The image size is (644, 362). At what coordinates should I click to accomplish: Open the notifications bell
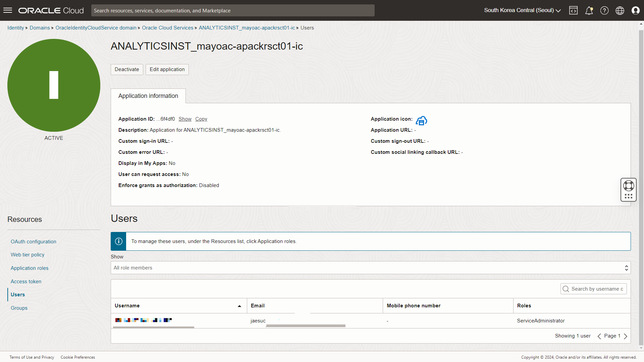coord(589,10)
